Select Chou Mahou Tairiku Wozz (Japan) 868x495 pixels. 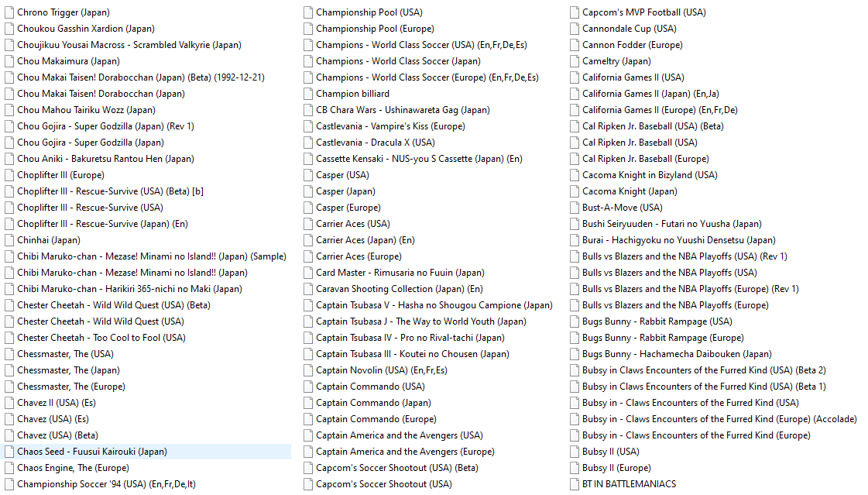point(87,110)
